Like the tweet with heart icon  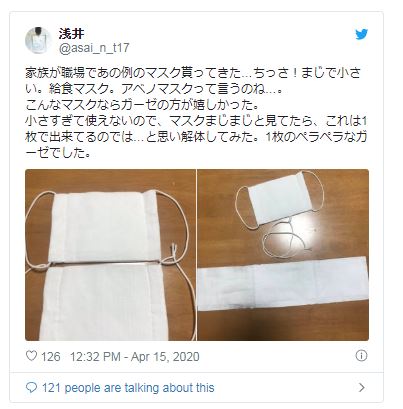click(x=31, y=356)
